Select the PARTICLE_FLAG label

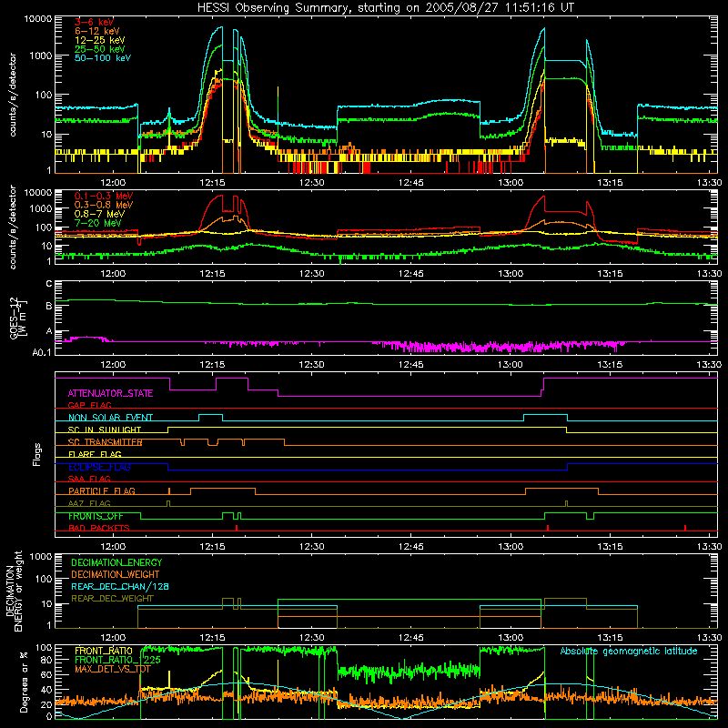tap(102, 491)
